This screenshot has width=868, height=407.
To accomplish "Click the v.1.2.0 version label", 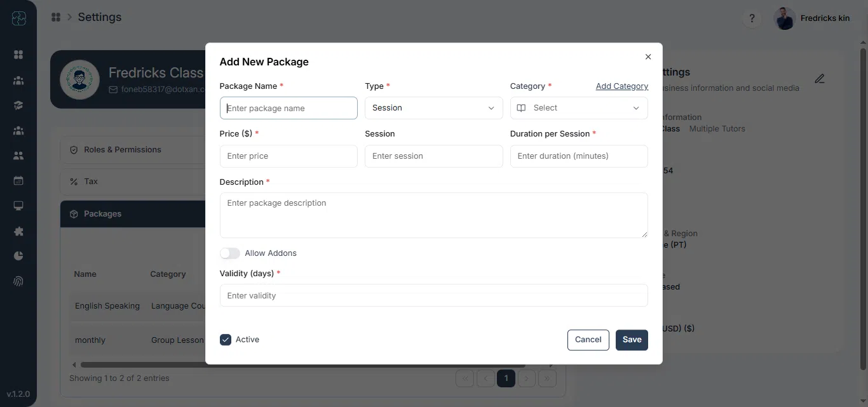I will pyautogui.click(x=18, y=394).
